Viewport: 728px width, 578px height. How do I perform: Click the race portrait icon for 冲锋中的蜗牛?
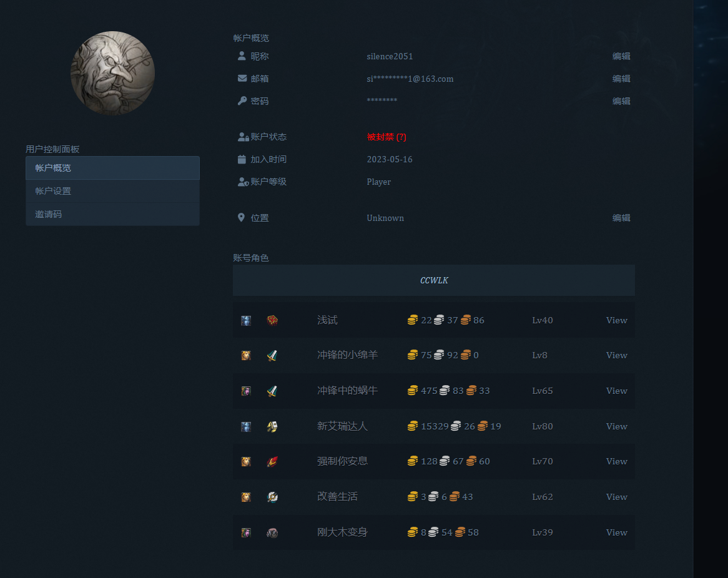pyautogui.click(x=246, y=391)
